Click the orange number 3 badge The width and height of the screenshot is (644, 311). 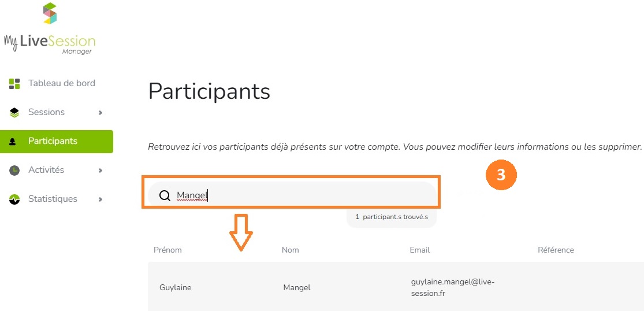point(501,175)
